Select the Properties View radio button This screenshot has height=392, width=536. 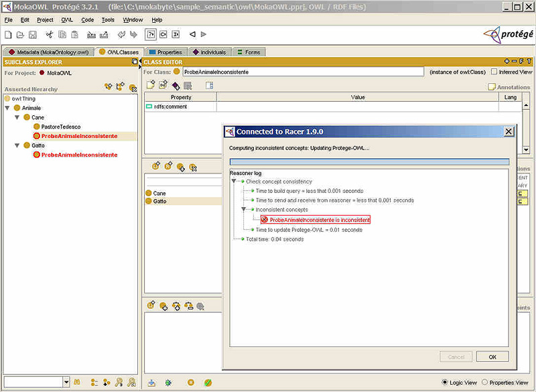pyautogui.click(x=484, y=382)
